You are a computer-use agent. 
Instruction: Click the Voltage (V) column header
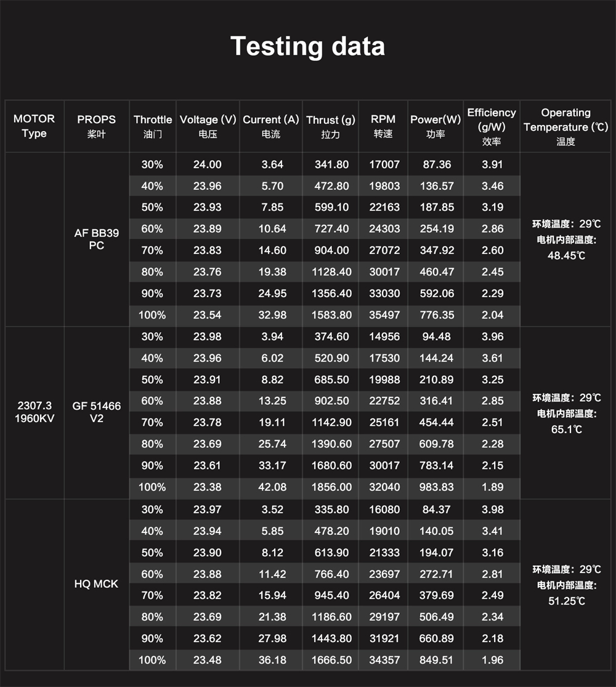tap(208, 126)
